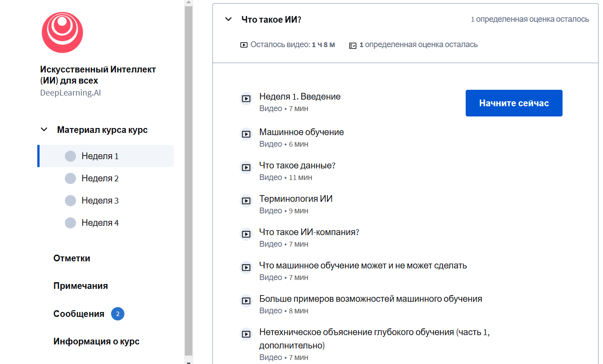This screenshot has width=603, height=364.
Task: Select the Неделя 3 status circle
Action: click(x=70, y=201)
